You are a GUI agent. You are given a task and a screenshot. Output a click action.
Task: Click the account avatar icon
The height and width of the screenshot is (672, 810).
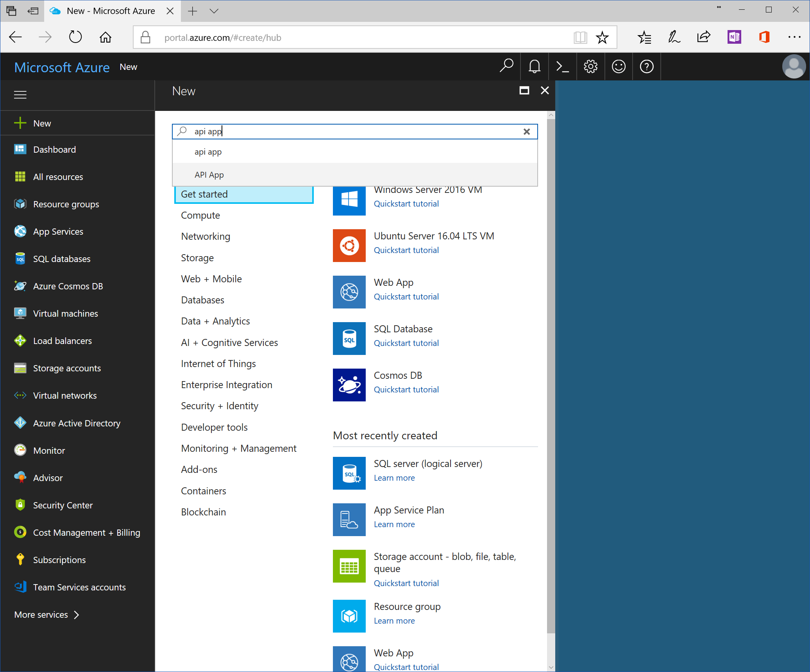[x=794, y=67]
